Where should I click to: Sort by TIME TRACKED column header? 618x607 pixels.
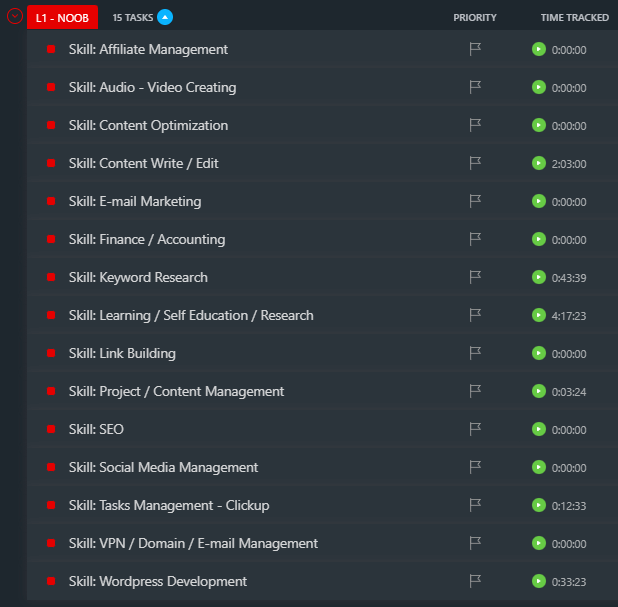[574, 17]
